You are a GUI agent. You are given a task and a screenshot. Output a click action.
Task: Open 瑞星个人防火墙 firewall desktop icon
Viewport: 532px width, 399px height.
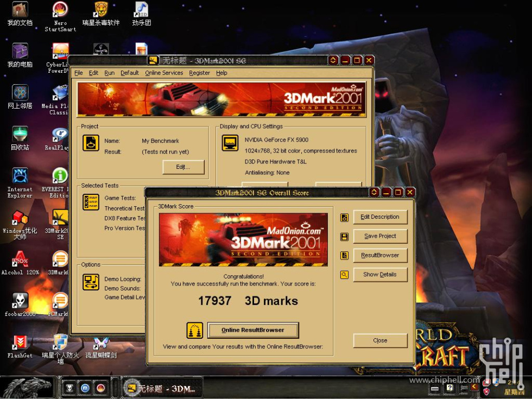[60, 349]
